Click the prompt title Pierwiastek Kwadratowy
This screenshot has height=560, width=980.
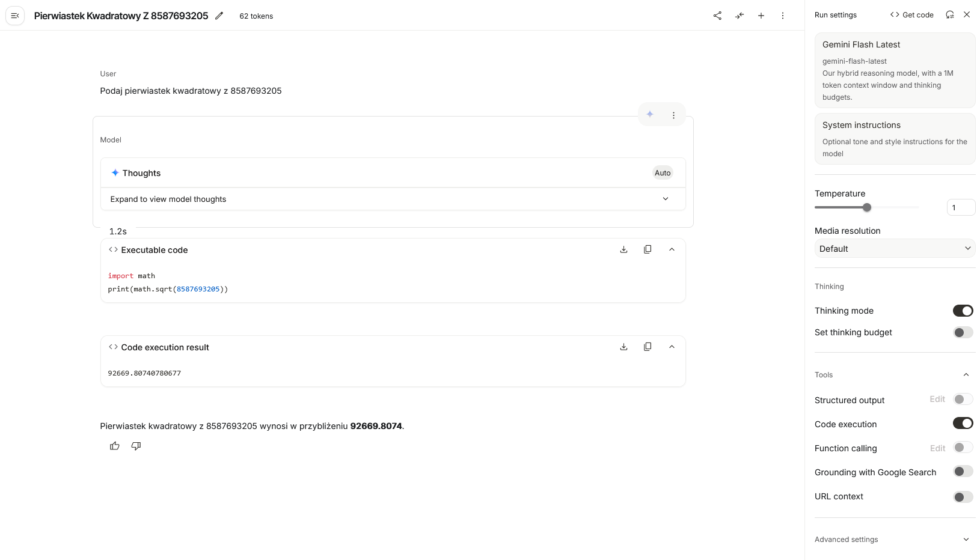(x=121, y=16)
